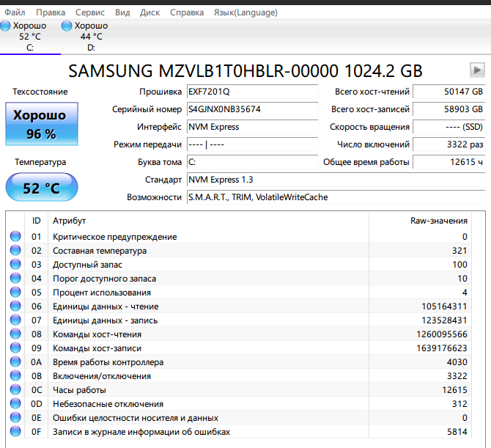Image resolution: width=491 pixels, height=448 pixels.
Task: Select drive C: tab showing 52 °C
Action: [x=30, y=37]
